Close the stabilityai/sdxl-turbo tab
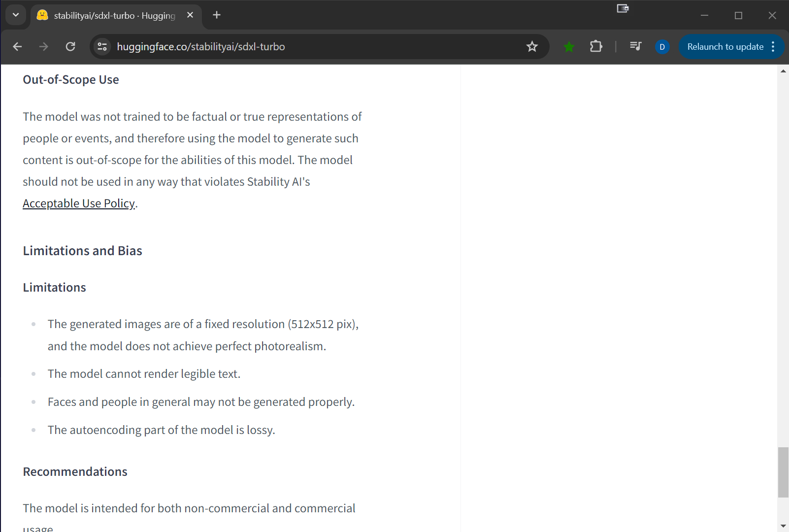This screenshot has width=789, height=532. [190, 15]
